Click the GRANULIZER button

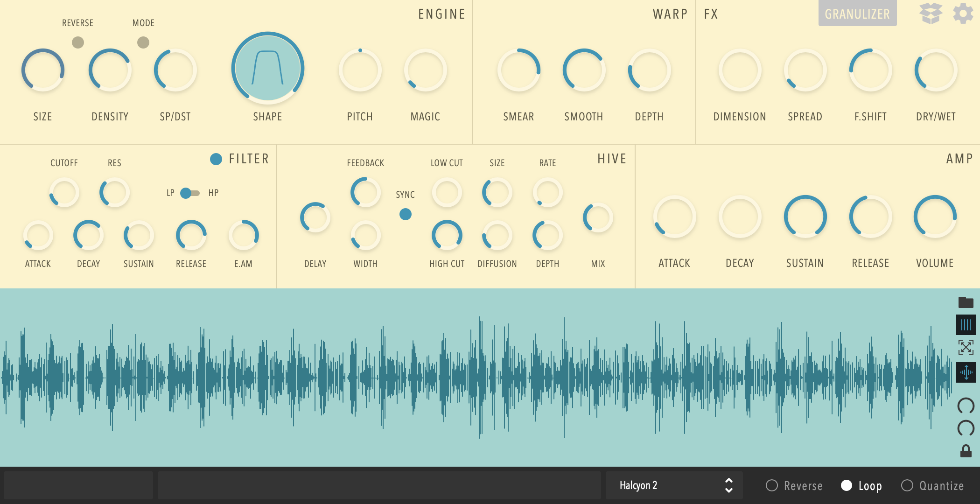click(857, 14)
